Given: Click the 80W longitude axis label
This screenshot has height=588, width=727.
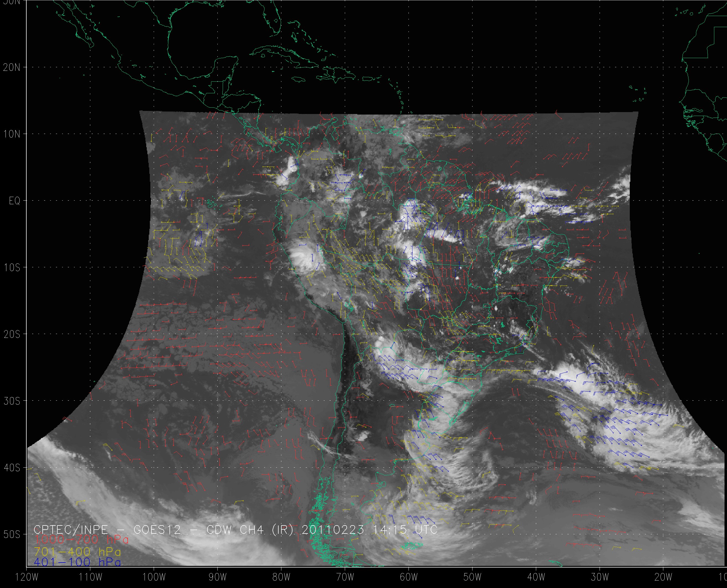Looking at the screenshot, I should pyautogui.click(x=281, y=577).
